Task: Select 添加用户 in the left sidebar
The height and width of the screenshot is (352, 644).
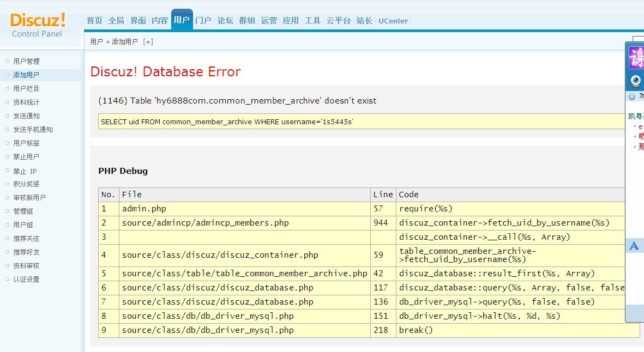Action: 26,75
